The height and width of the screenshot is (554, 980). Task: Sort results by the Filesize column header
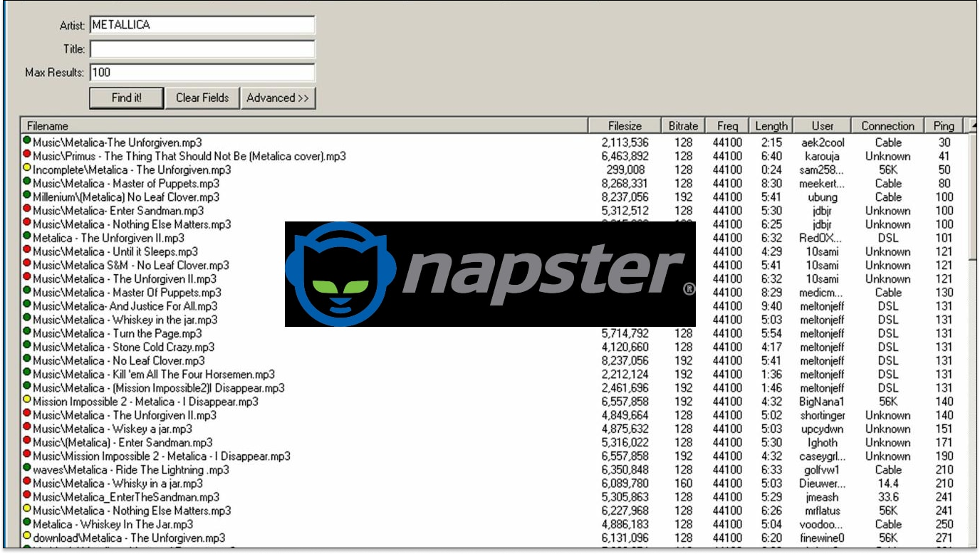pyautogui.click(x=625, y=126)
